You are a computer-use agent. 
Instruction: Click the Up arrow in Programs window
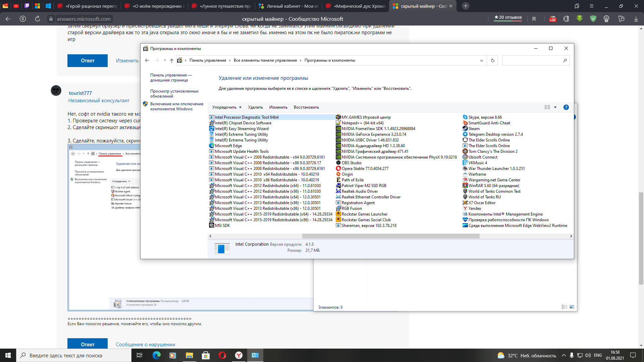click(x=172, y=60)
